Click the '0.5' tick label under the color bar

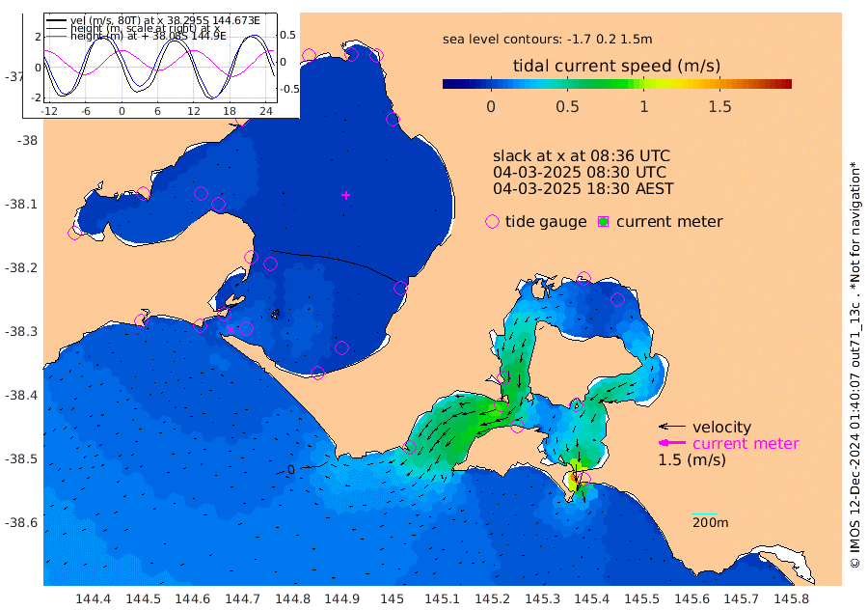tap(567, 106)
